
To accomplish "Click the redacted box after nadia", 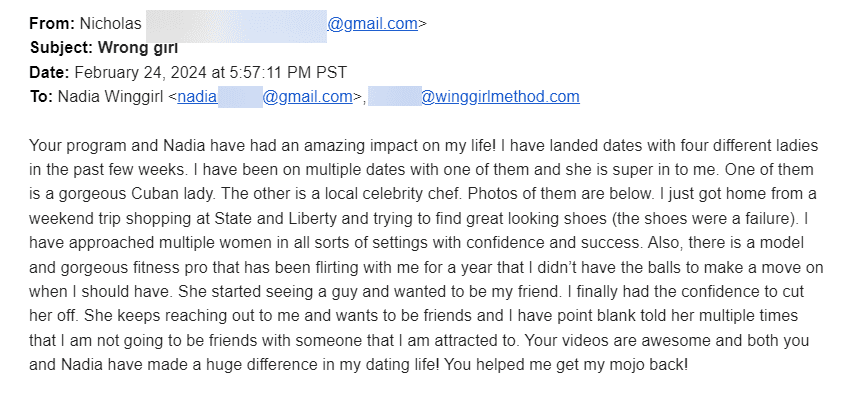I will 240,96.
